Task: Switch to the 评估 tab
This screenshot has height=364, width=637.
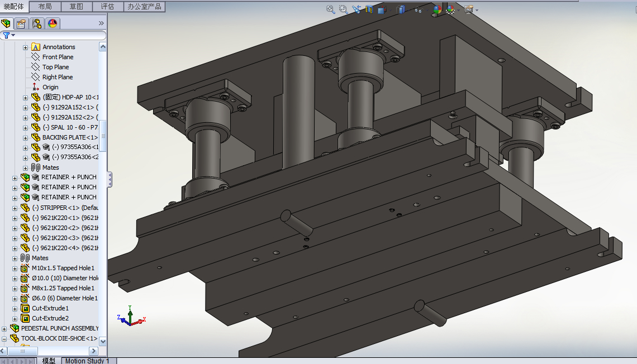Action: coord(107,7)
